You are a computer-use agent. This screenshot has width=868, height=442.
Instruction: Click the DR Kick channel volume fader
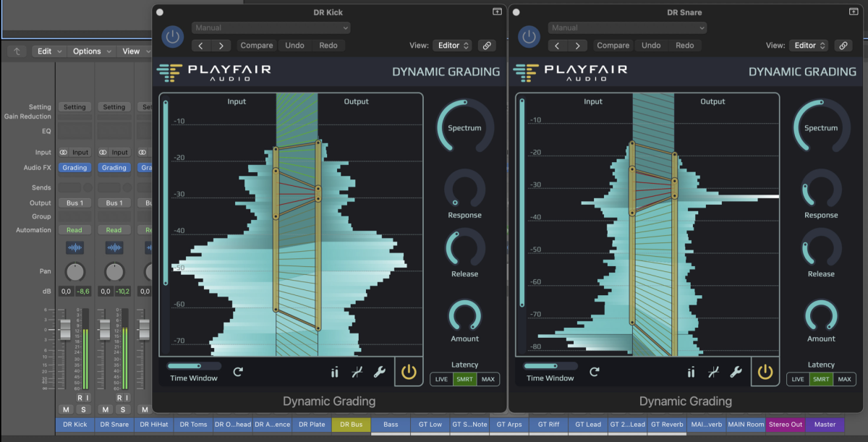(x=65, y=330)
